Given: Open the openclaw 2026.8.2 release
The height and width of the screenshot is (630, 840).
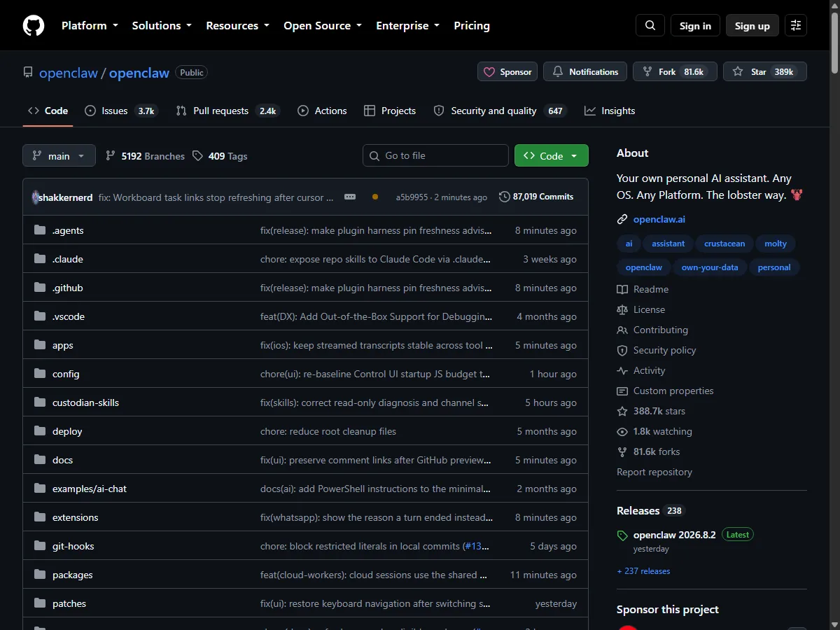Looking at the screenshot, I should point(675,534).
